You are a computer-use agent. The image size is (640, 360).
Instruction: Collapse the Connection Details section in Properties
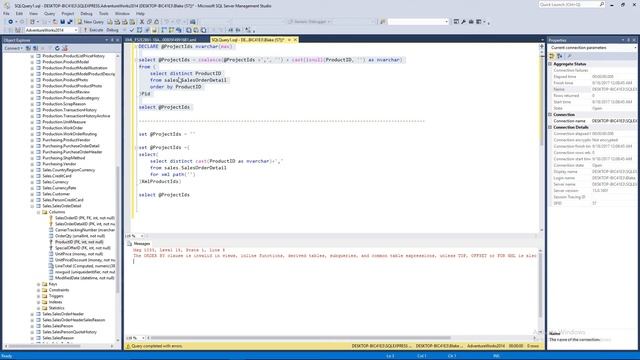[x=550, y=127]
